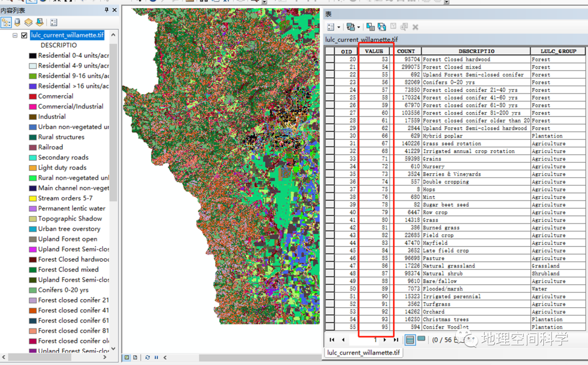Click Switch Selection table icon

[382, 27]
